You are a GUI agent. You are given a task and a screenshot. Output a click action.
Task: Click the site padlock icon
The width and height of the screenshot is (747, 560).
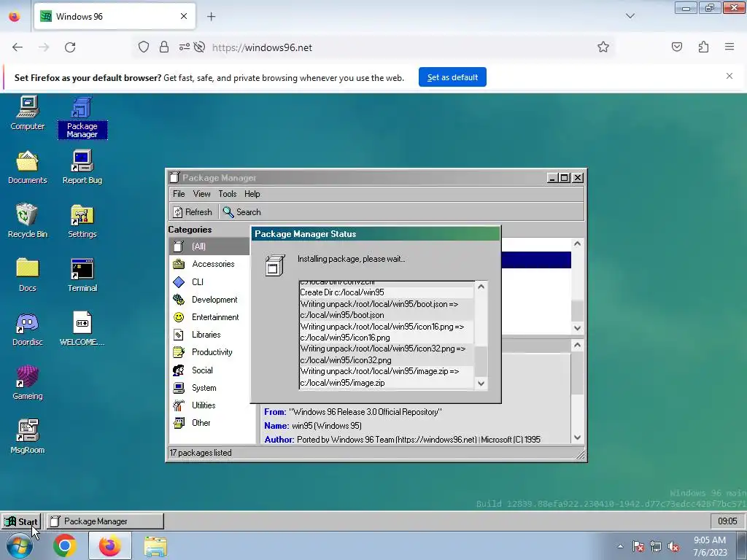point(164,47)
